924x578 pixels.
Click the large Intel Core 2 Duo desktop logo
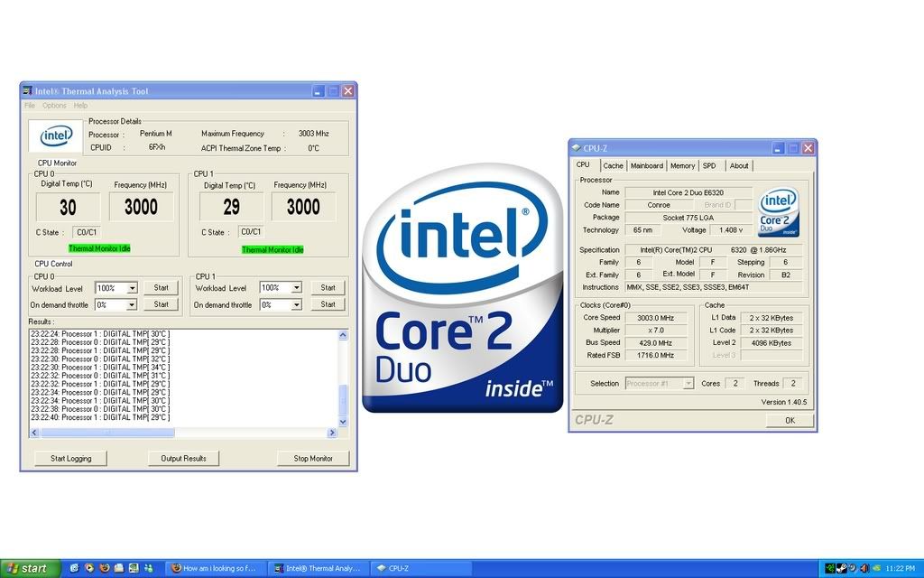[463, 288]
